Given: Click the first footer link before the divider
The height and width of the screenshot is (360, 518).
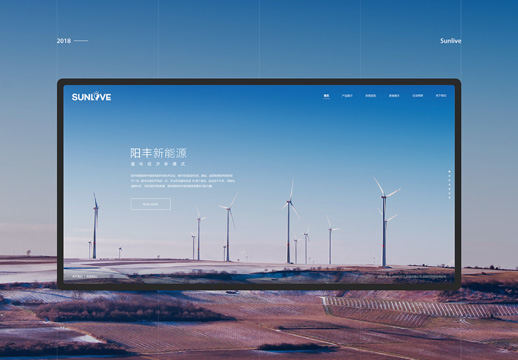Looking at the screenshot, I should [77, 277].
